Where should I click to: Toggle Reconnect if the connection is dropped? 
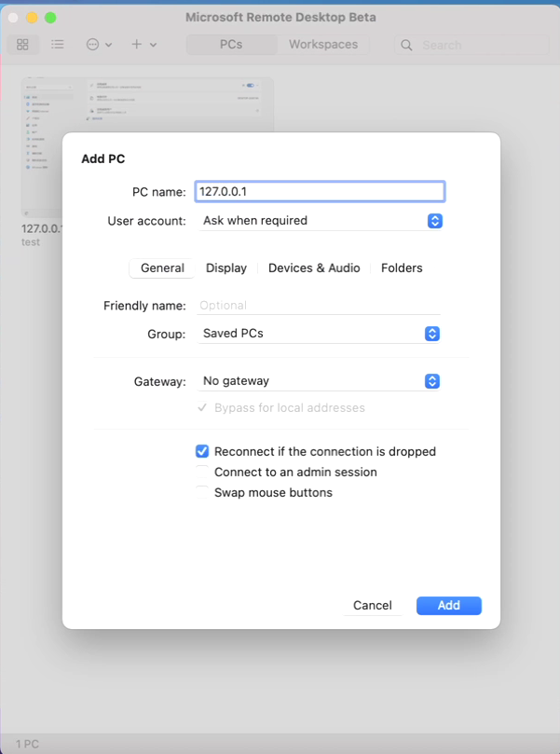[202, 451]
